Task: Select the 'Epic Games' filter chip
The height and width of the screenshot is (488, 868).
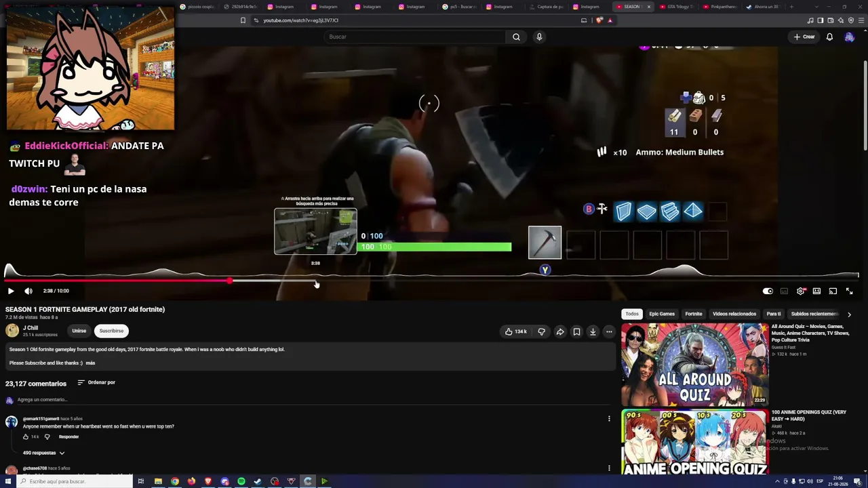Action: pyautogui.click(x=662, y=314)
